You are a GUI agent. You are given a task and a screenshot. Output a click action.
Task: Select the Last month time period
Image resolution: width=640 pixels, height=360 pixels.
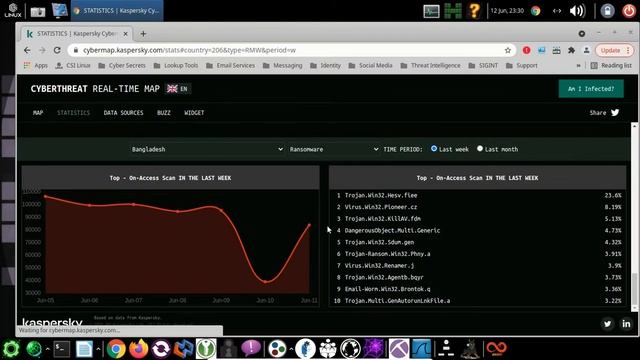[480, 149]
